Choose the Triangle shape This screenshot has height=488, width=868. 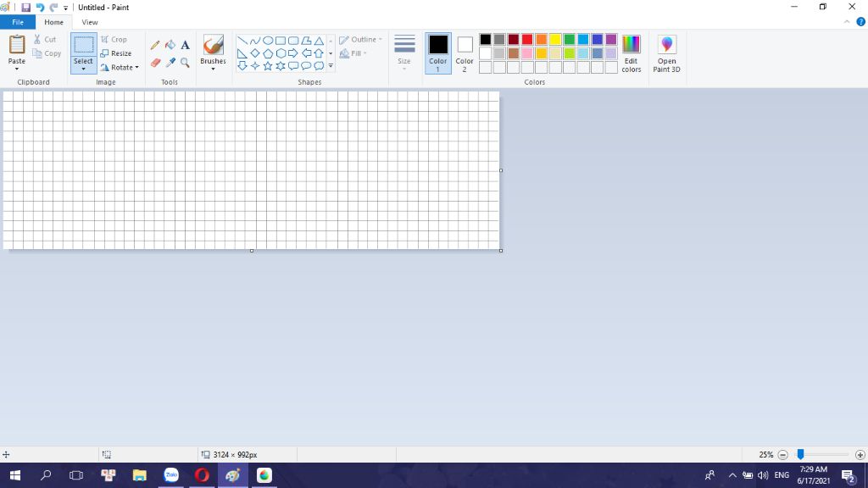[x=319, y=41]
